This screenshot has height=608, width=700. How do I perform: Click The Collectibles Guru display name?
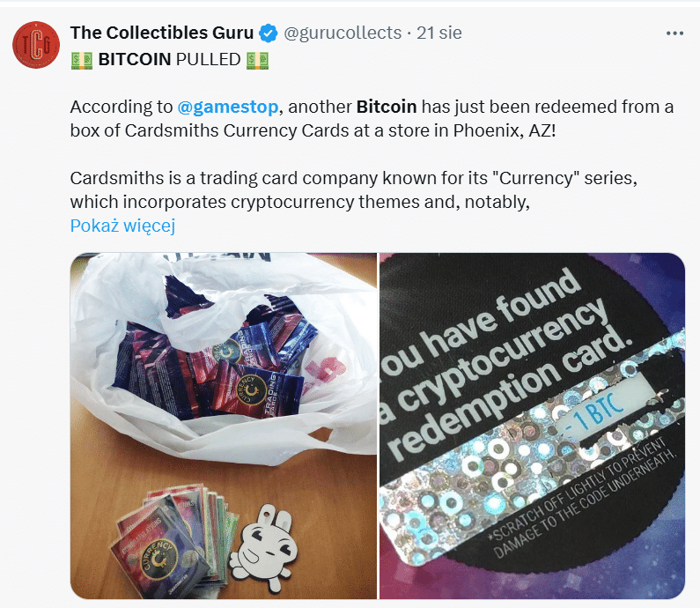tap(162, 33)
